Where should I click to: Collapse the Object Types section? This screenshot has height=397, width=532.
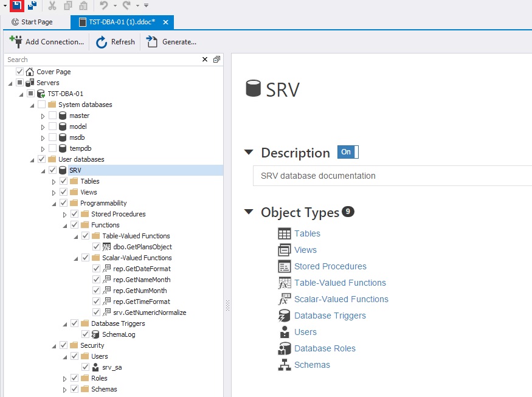click(248, 212)
